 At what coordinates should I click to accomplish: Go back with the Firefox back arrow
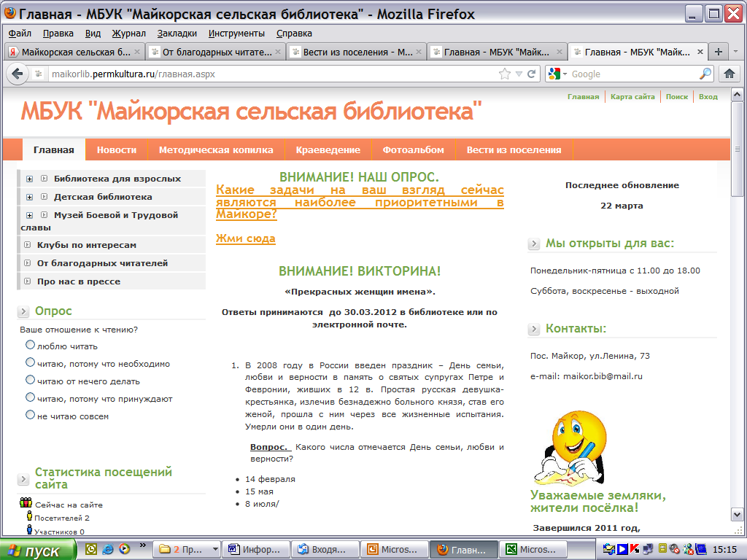(x=18, y=74)
